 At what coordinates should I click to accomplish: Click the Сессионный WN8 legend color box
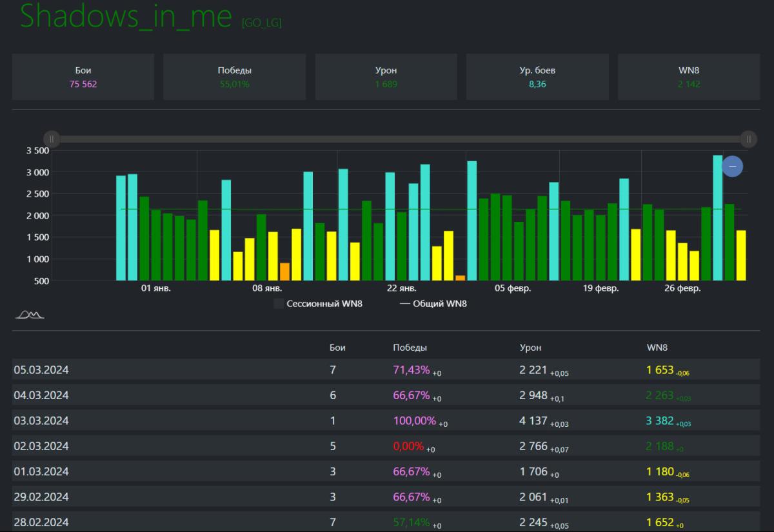click(x=279, y=304)
